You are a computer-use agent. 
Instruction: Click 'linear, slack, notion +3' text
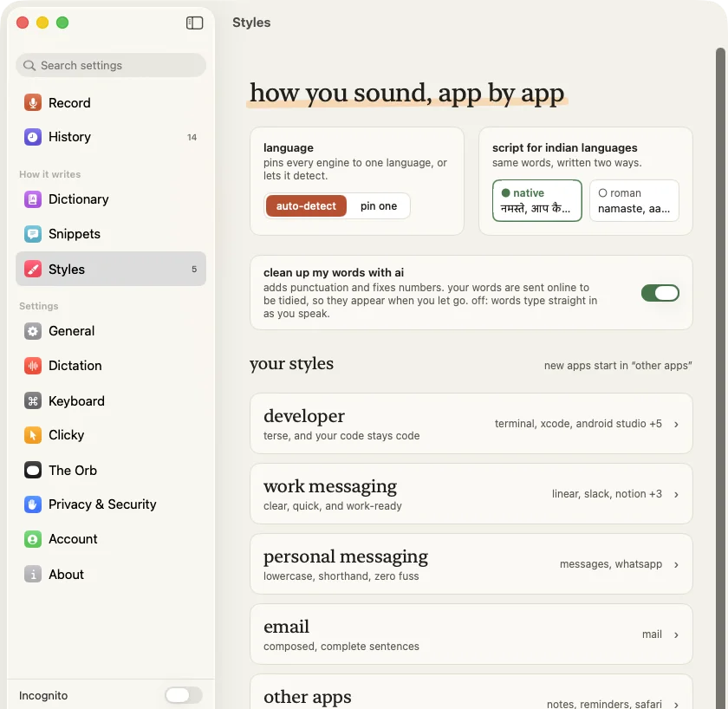click(x=607, y=494)
